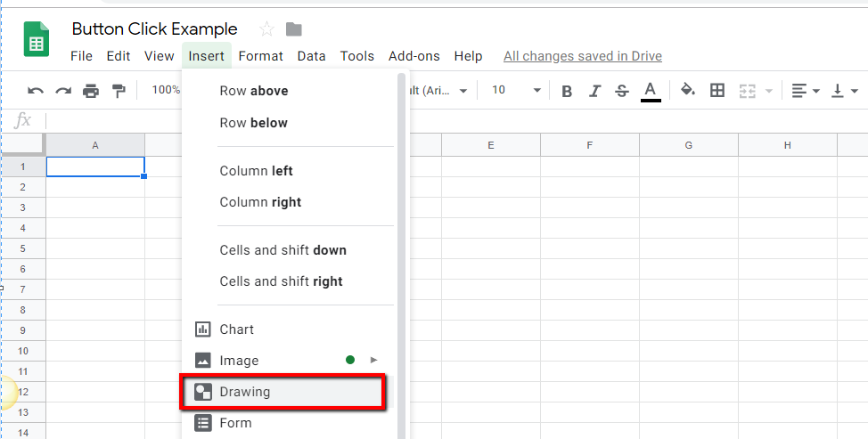This screenshot has height=439, width=868.
Task: Expand the vertical align dropdown
Action: coord(844,90)
